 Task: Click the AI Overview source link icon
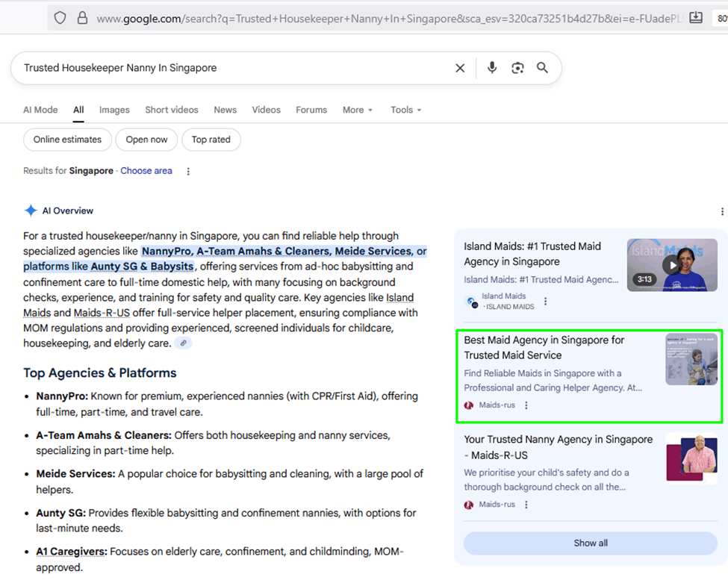point(183,343)
